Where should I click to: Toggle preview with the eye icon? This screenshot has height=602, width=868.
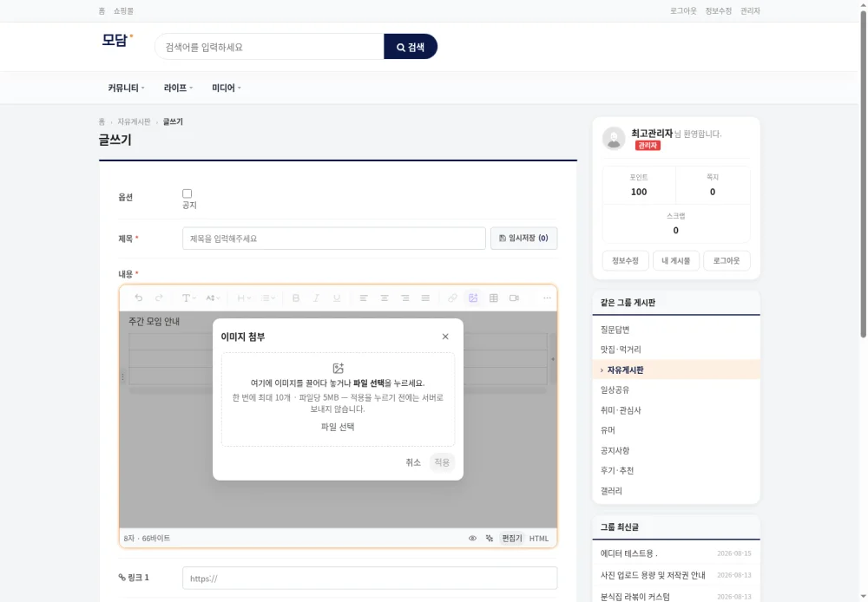point(472,539)
